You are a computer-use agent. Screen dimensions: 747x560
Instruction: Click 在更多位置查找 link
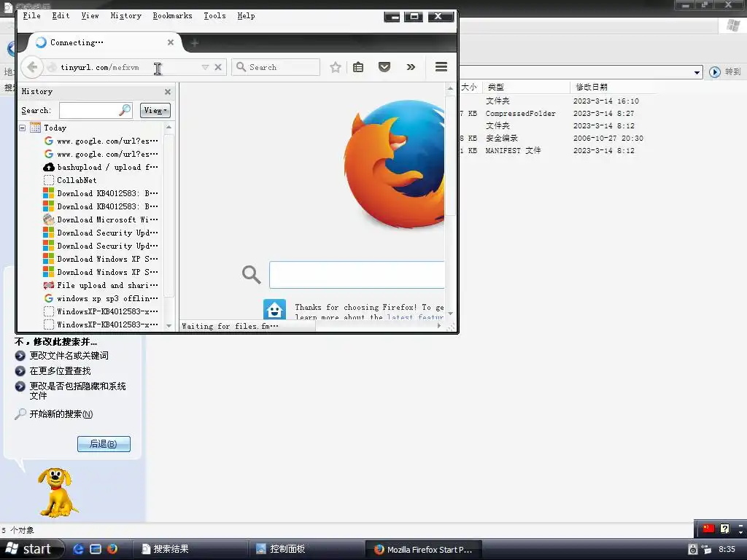pyautogui.click(x=60, y=371)
